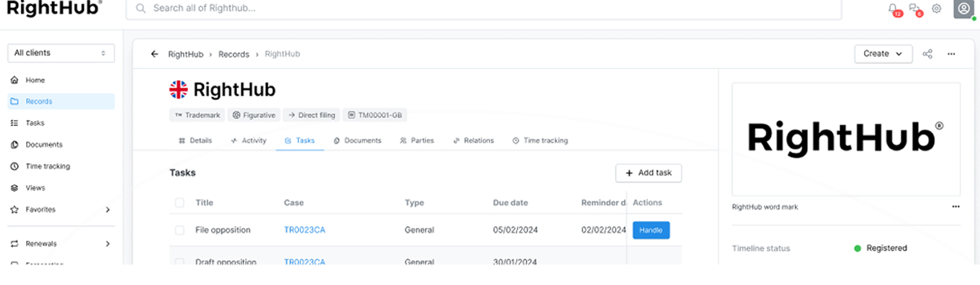Toggle the select-all checkbox in Tasks header
Screen dimensions: 980x285
(180, 203)
